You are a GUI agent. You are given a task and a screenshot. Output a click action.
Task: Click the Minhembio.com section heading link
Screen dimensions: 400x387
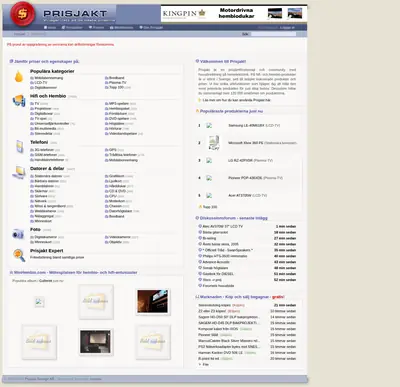coord(75,273)
